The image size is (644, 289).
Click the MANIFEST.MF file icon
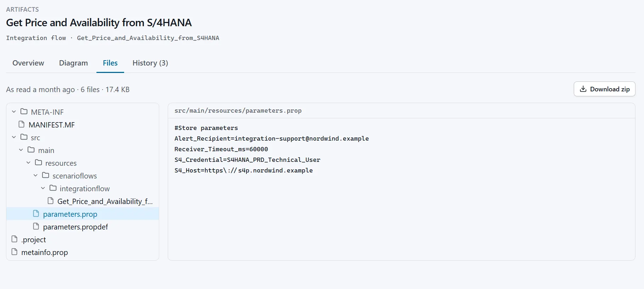click(x=22, y=124)
